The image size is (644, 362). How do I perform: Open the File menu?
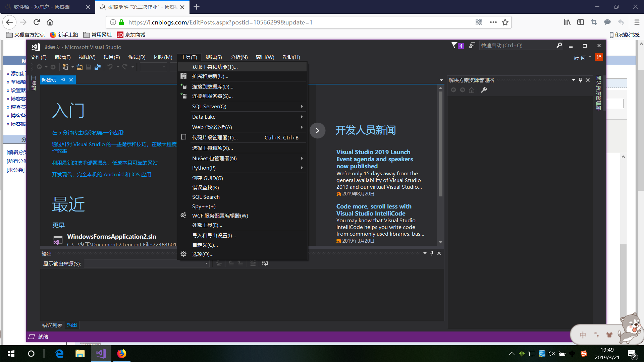click(38, 57)
